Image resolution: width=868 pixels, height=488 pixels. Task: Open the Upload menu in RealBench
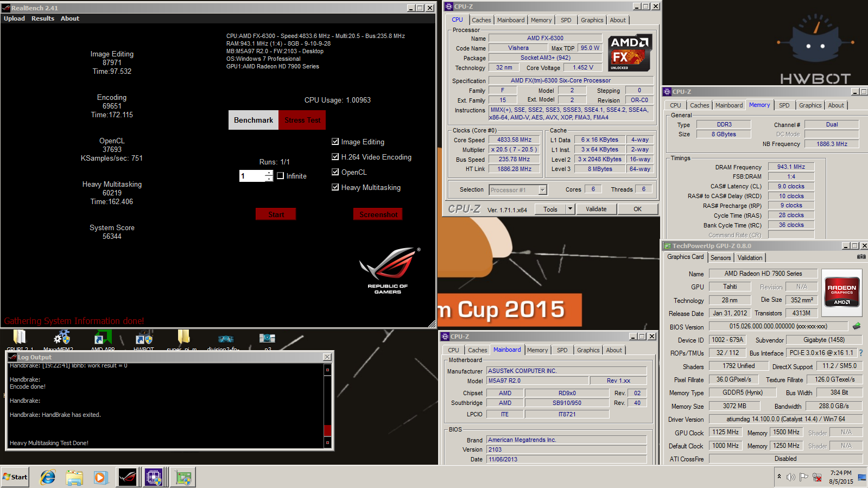pyautogui.click(x=15, y=18)
